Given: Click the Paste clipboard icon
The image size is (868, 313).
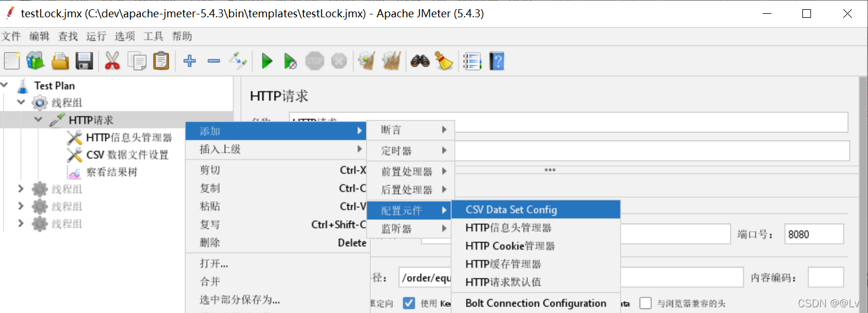Looking at the screenshot, I should coord(161,61).
